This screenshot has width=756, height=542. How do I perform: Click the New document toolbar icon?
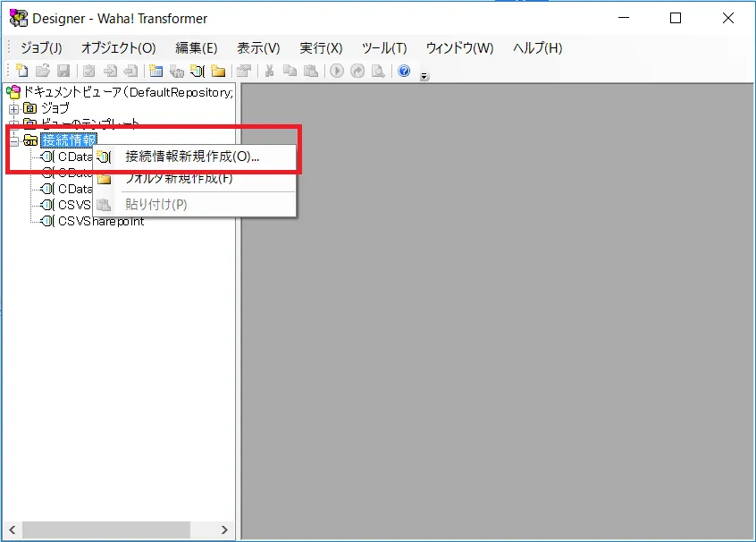[22, 72]
